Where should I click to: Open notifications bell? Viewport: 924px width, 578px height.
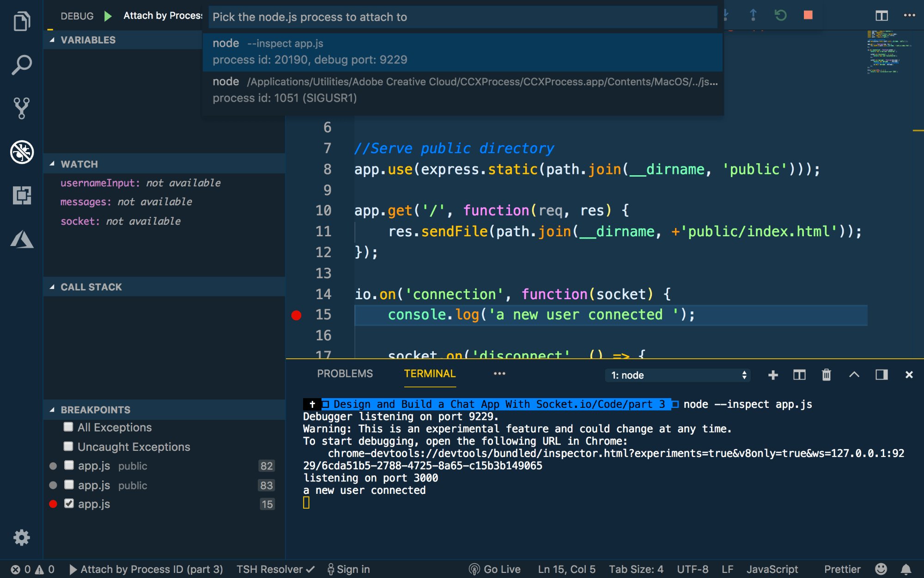(906, 569)
